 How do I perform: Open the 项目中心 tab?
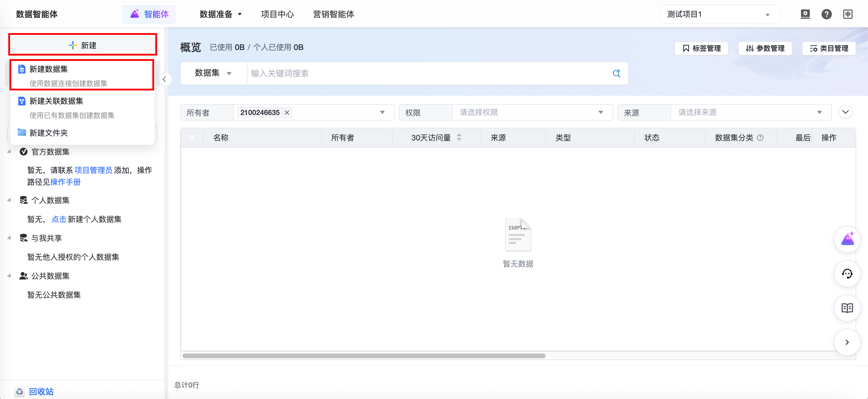click(277, 14)
